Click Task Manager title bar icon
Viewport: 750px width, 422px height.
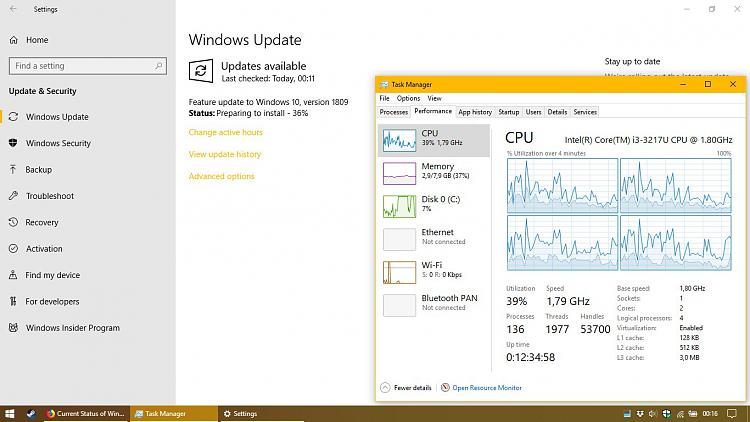pos(384,85)
